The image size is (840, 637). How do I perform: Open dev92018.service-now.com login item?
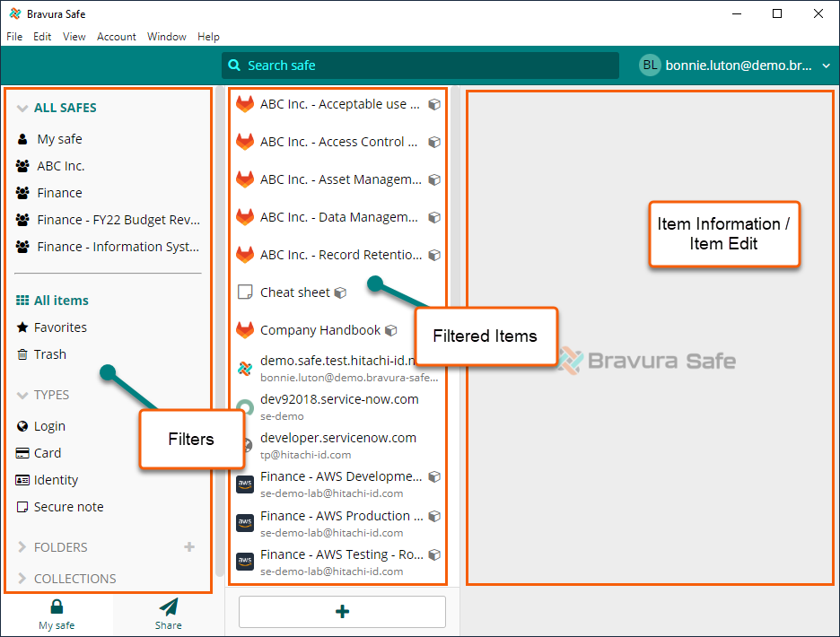click(338, 406)
